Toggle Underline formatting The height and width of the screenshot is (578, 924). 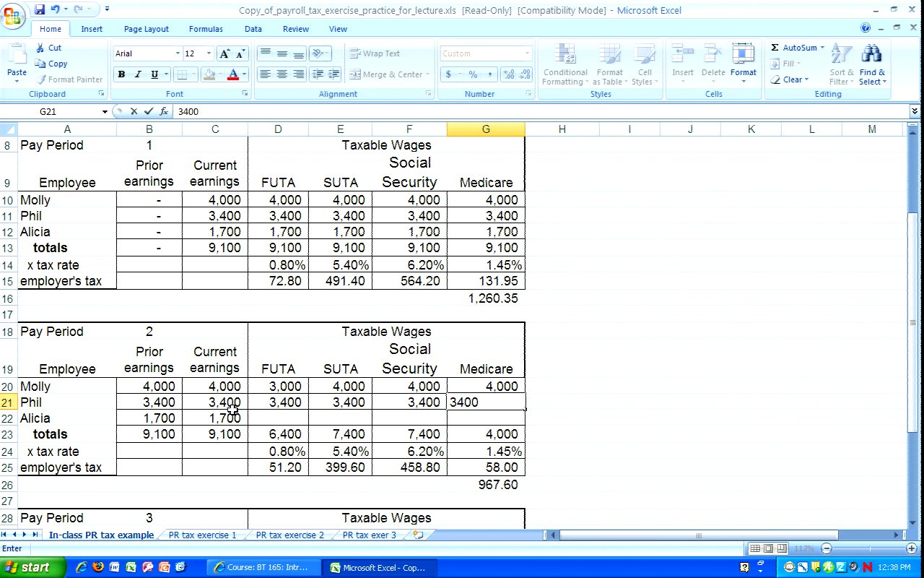tap(154, 74)
